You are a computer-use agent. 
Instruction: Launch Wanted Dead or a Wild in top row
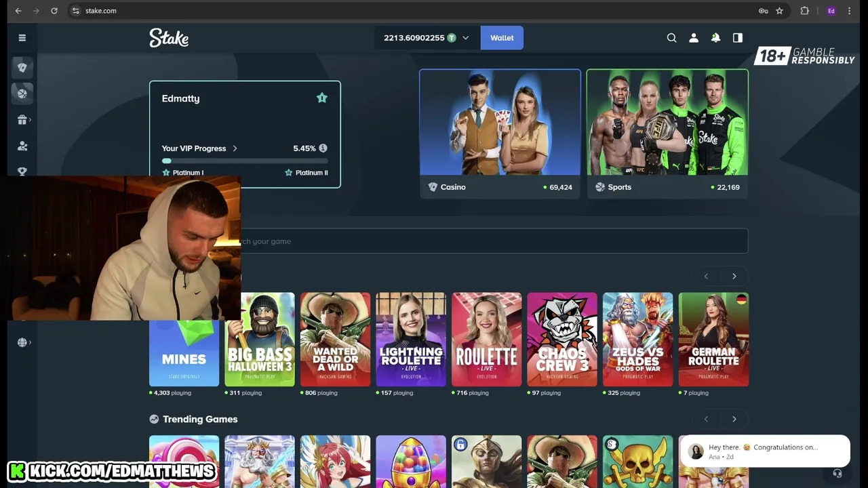tap(336, 340)
